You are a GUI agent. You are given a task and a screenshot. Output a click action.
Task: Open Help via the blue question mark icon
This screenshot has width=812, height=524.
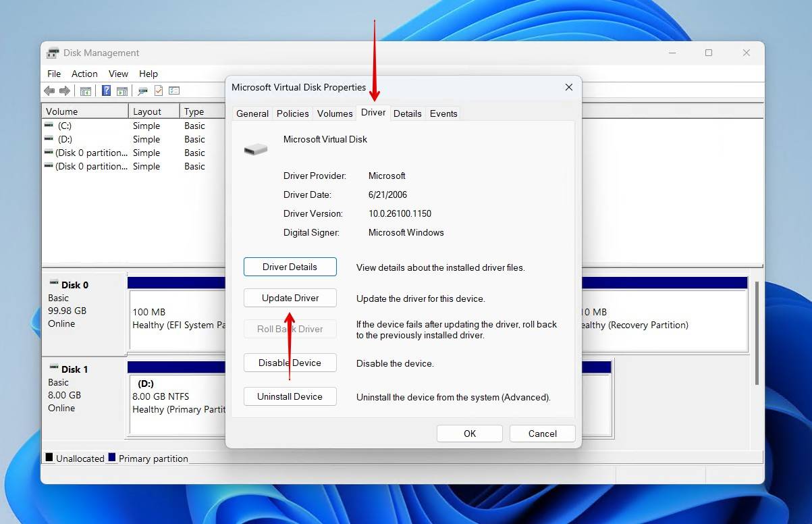coord(107,90)
